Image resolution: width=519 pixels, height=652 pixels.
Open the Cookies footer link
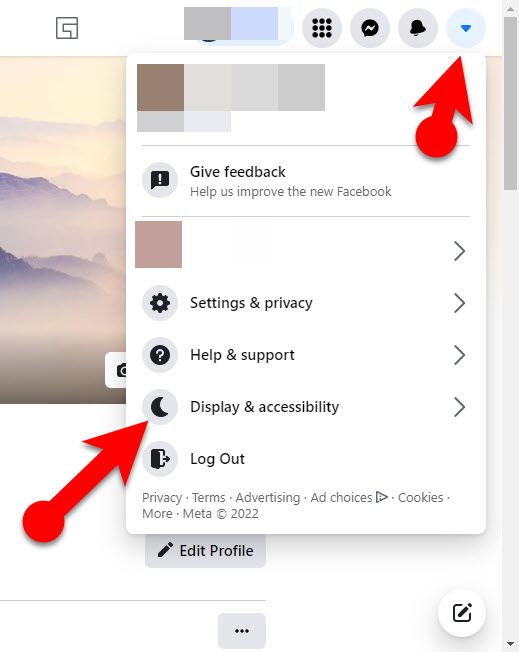pyautogui.click(x=420, y=498)
